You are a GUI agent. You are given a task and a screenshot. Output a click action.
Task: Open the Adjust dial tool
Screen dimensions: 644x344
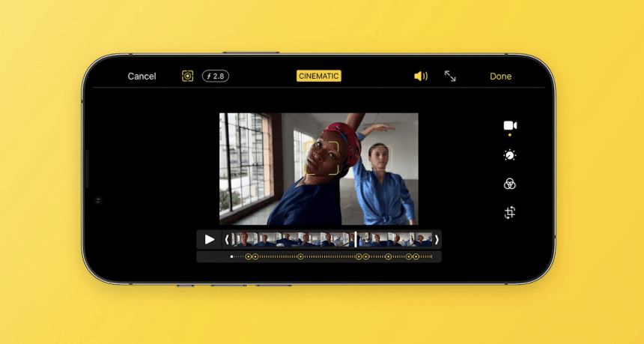click(x=510, y=155)
